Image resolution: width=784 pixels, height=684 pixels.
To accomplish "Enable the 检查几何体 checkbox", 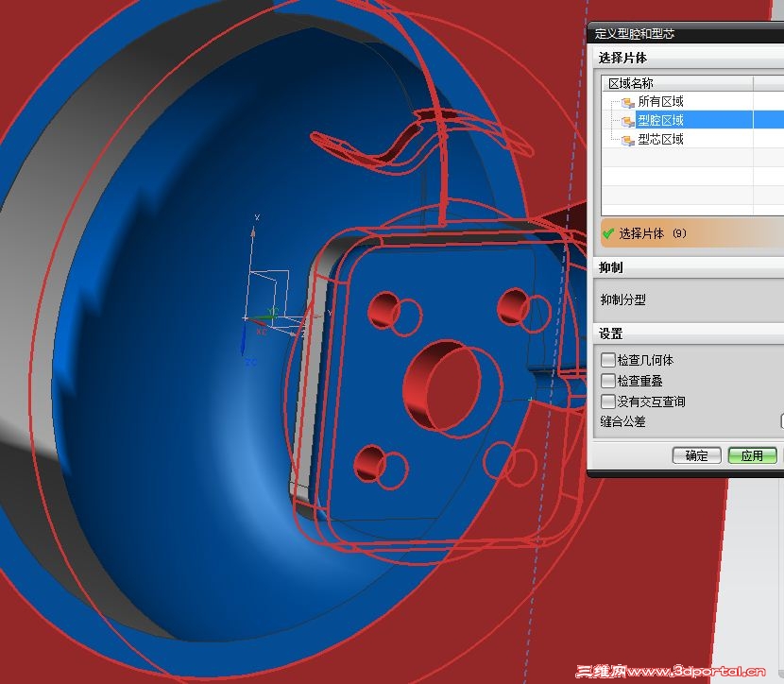I will click(608, 360).
